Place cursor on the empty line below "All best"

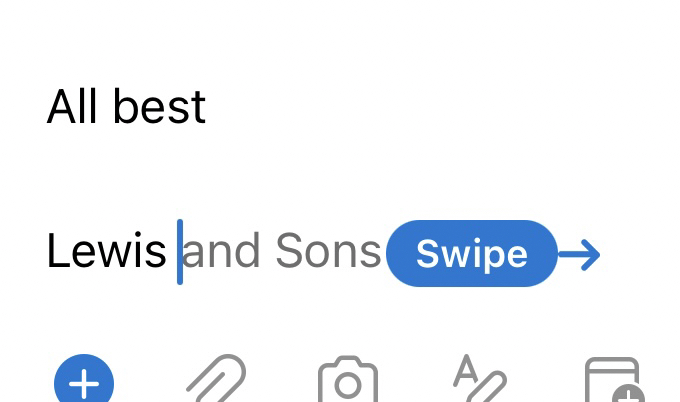coord(200,178)
